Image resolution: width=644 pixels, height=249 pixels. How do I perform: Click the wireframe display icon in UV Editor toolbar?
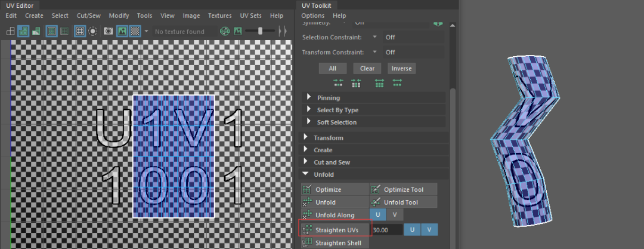tap(11, 31)
